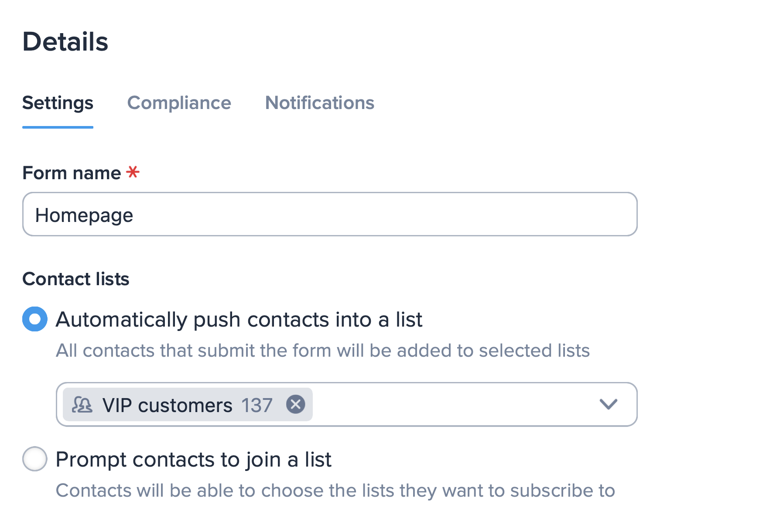Switch to the Compliance tab

(x=179, y=103)
